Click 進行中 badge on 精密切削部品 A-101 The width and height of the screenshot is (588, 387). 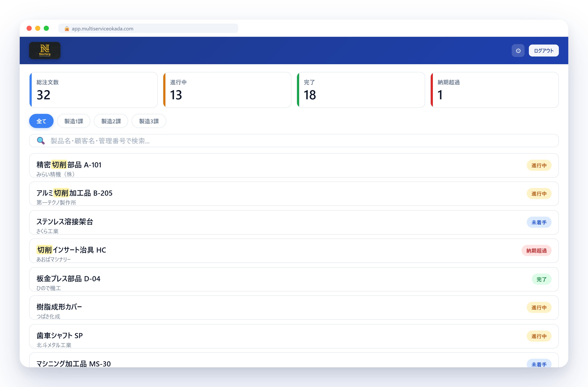[539, 165]
